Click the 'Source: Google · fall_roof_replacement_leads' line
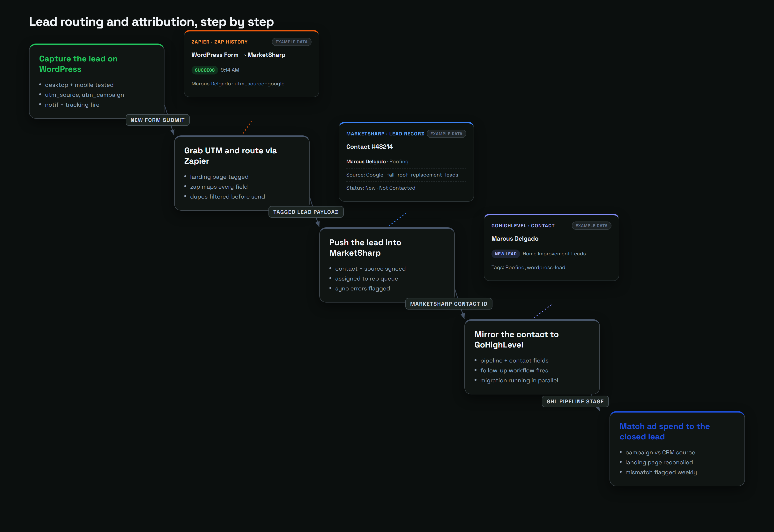 402,175
